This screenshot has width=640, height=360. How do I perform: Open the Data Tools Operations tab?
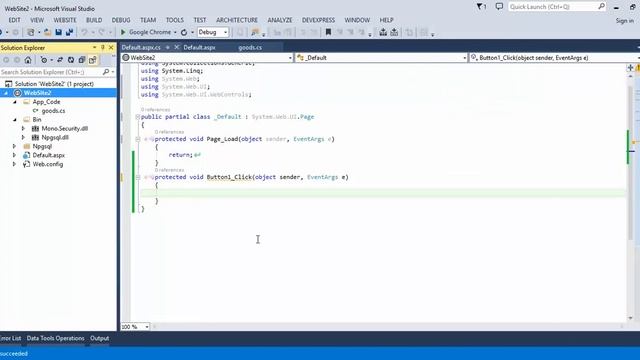[x=56, y=338]
